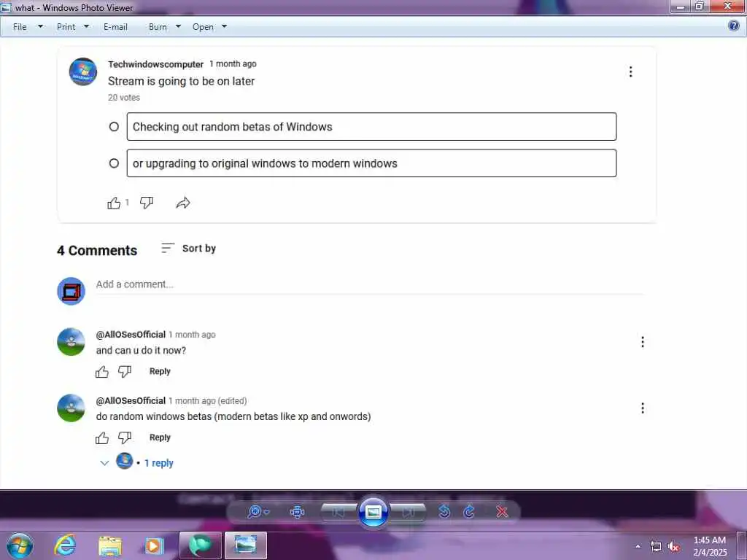Viewport: 747px width, 560px height.
Task: Reply to 'do random windows betas' comment
Action: (160, 437)
